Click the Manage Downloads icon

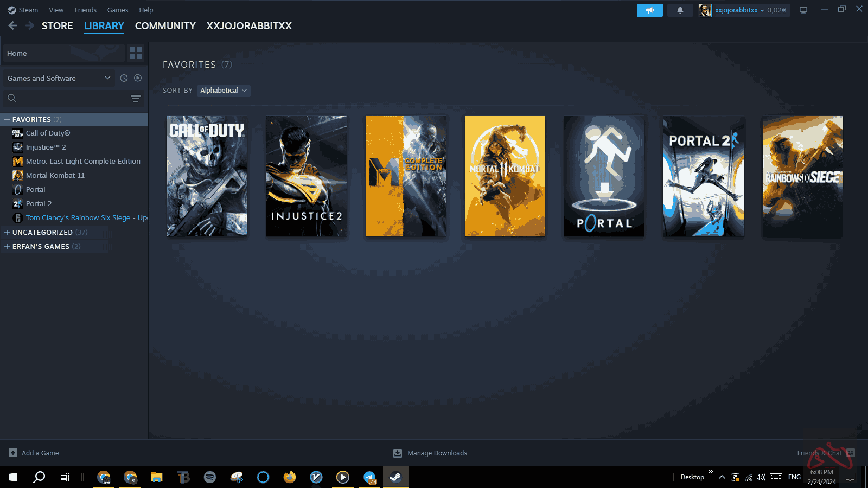point(398,453)
